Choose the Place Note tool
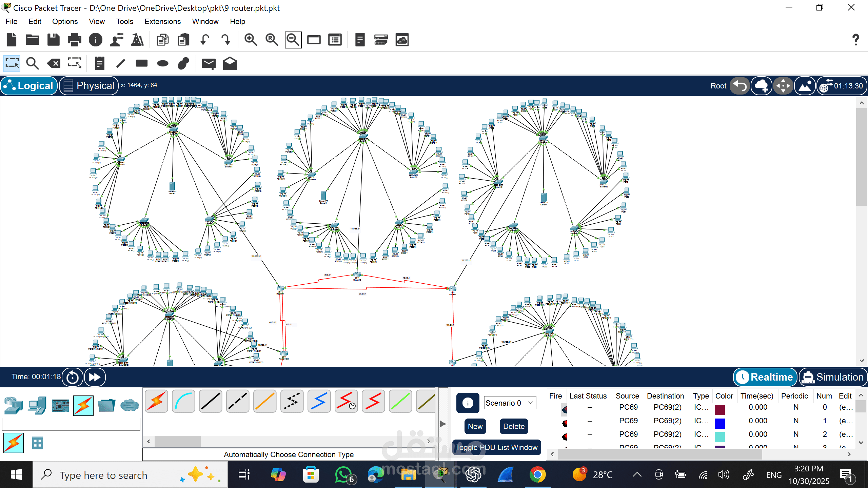The height and width of the screenshot is (488, 868). tap(99, 63)
